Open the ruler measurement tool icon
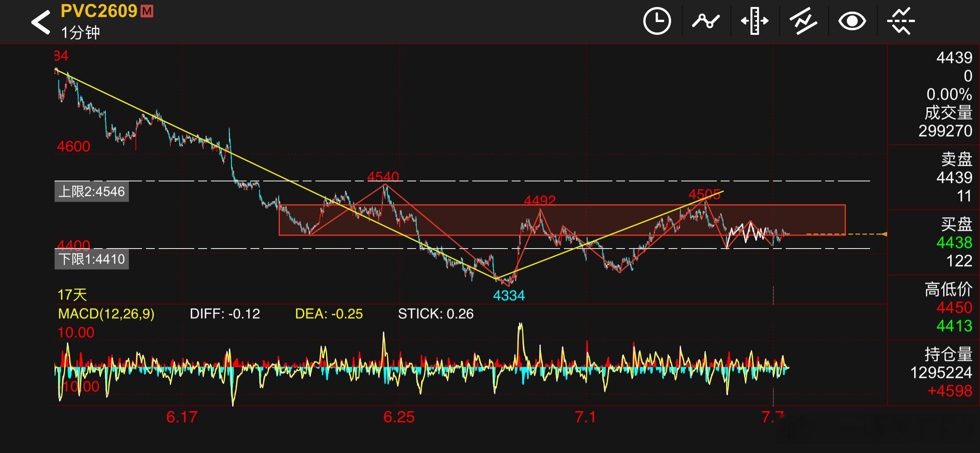This screenshot has height=453, width=980. coord(754,21)
